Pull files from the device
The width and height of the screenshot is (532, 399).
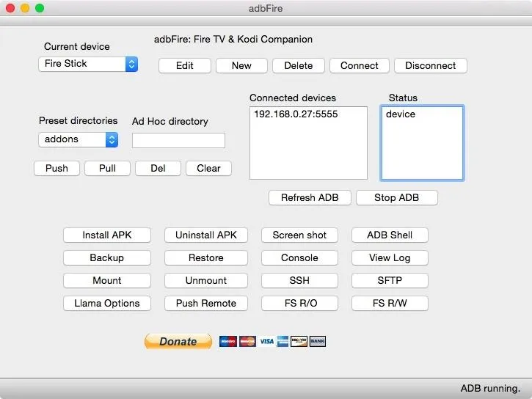pyautogui.click(x=107, y=168)
